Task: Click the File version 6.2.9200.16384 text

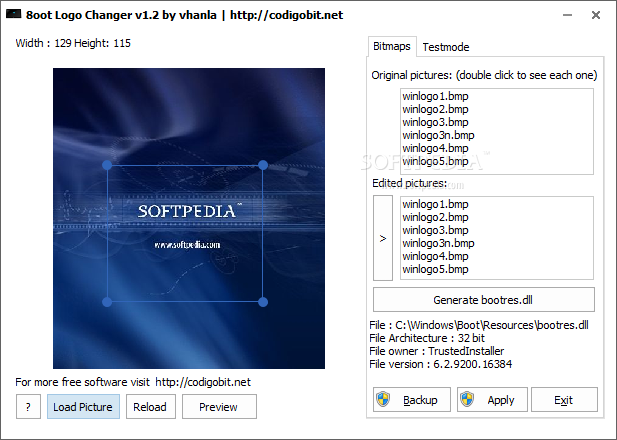Action: (x=441, y=364)
